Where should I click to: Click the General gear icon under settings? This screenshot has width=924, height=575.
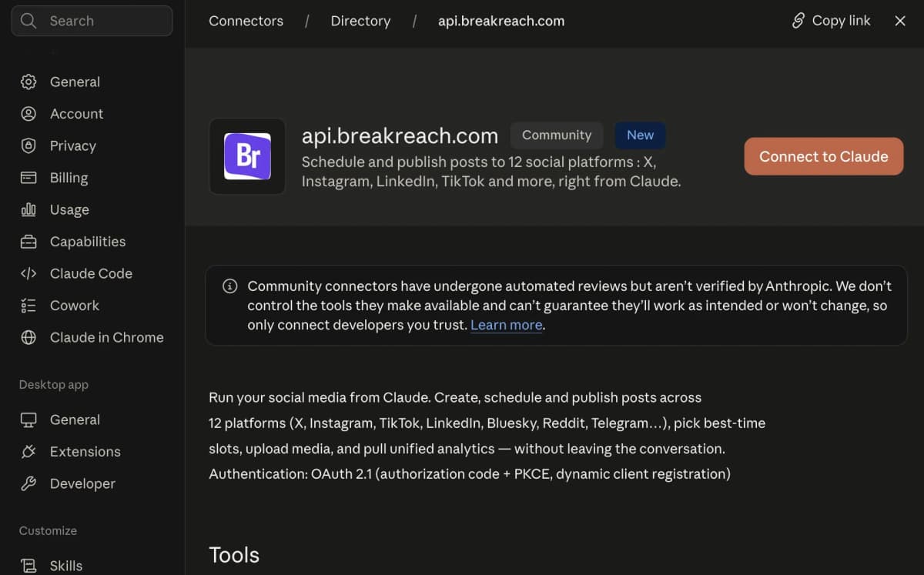pos(28,82)
